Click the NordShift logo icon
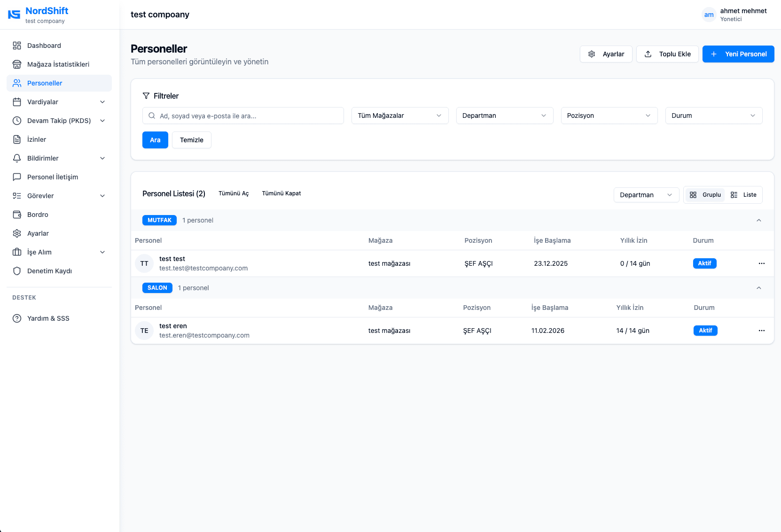This screenshot has width=781, height=532. click(14, 15)
